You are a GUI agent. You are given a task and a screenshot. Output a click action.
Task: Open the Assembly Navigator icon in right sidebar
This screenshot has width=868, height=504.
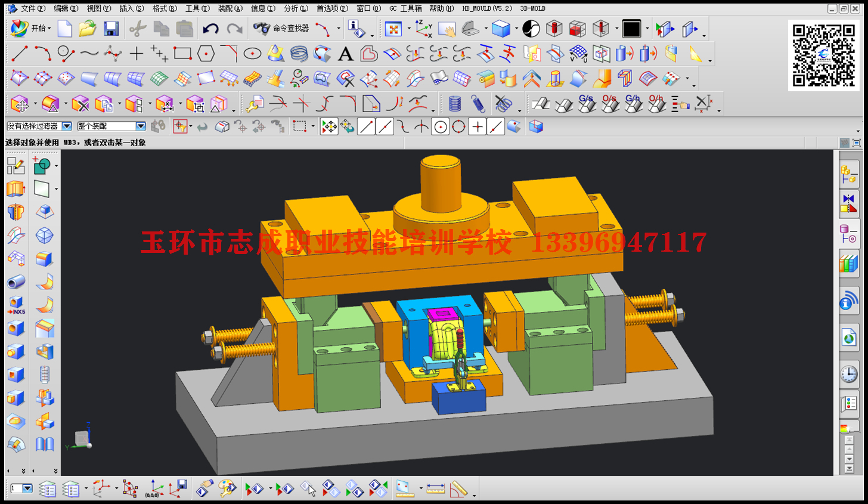[x=849, y=174]
